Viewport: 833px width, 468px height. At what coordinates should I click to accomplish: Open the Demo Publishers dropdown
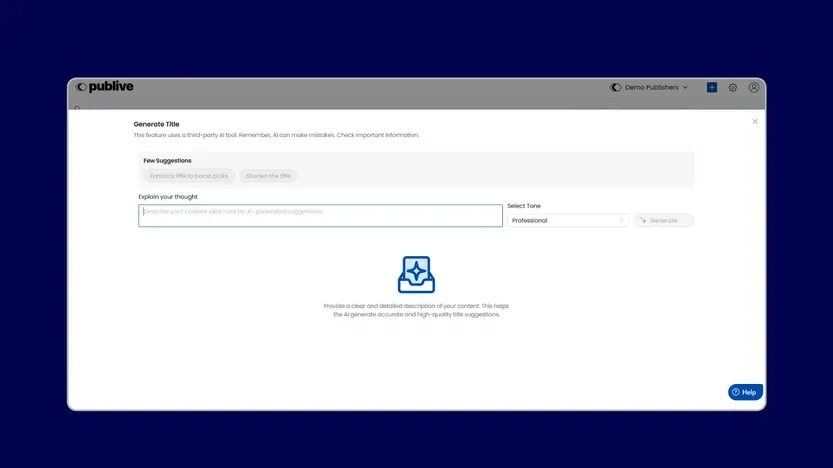(652, 88)
